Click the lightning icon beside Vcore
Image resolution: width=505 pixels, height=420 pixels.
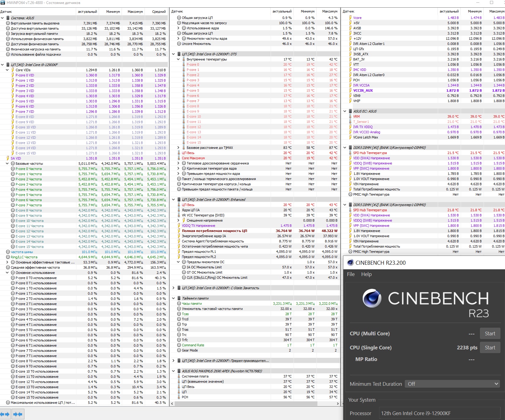[x=350, y=18]
